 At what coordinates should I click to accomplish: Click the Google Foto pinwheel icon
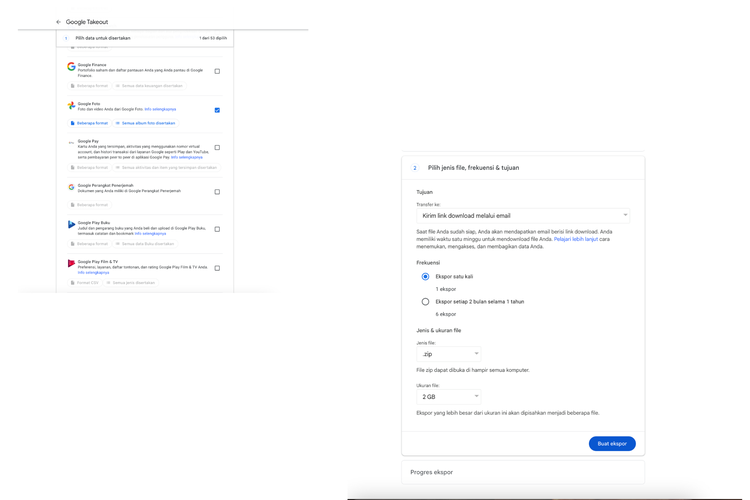pyautogui.click(x=71, y=105)
